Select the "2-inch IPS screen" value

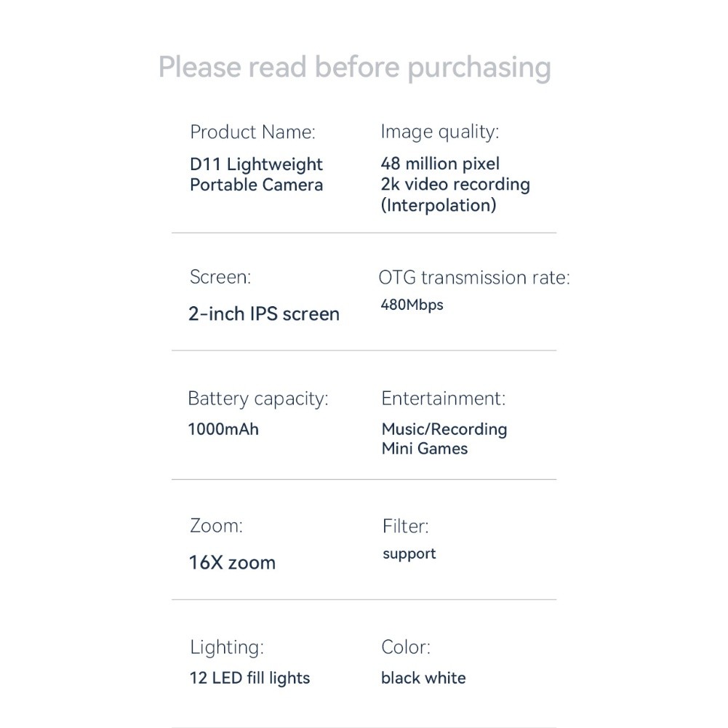(x=263, y=314)
